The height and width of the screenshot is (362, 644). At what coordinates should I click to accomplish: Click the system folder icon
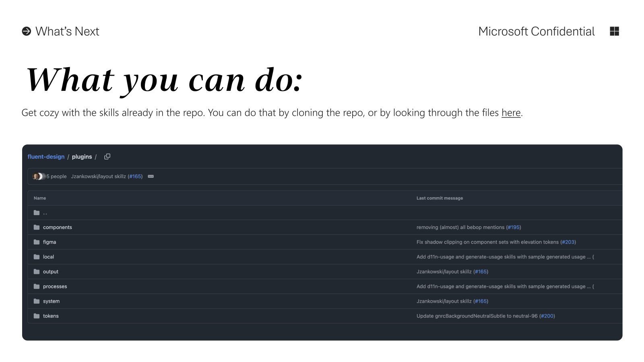(x=37, y=301)
